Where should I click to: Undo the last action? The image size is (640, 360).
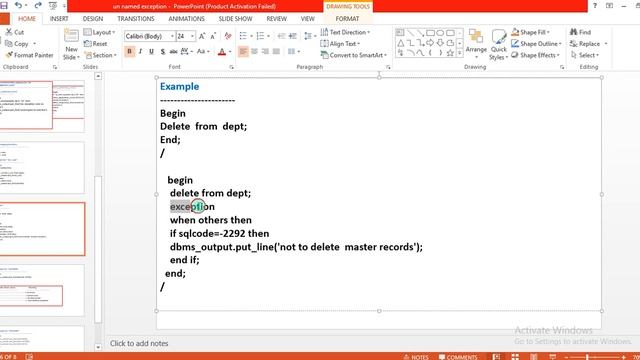(18, 5)
